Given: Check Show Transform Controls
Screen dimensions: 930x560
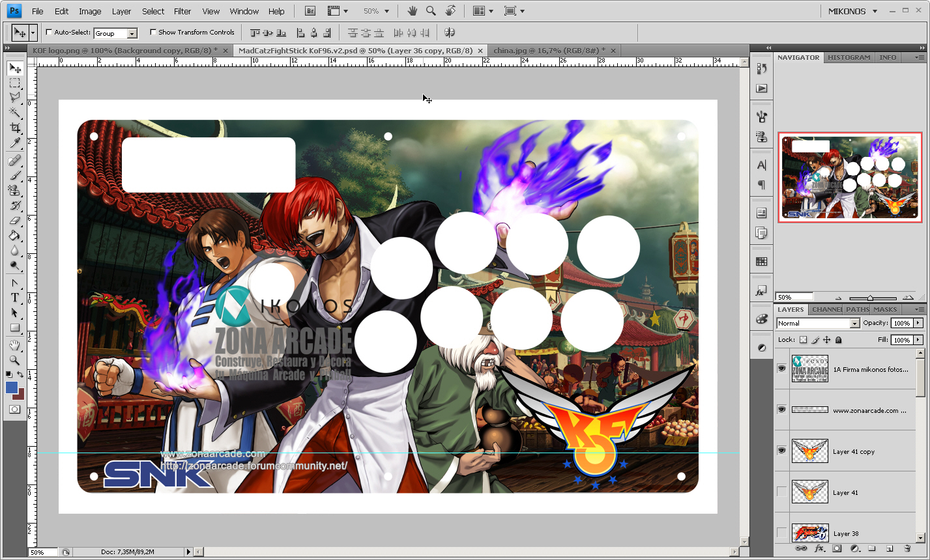Looking at the screenshot, I should tap(153, 32).
